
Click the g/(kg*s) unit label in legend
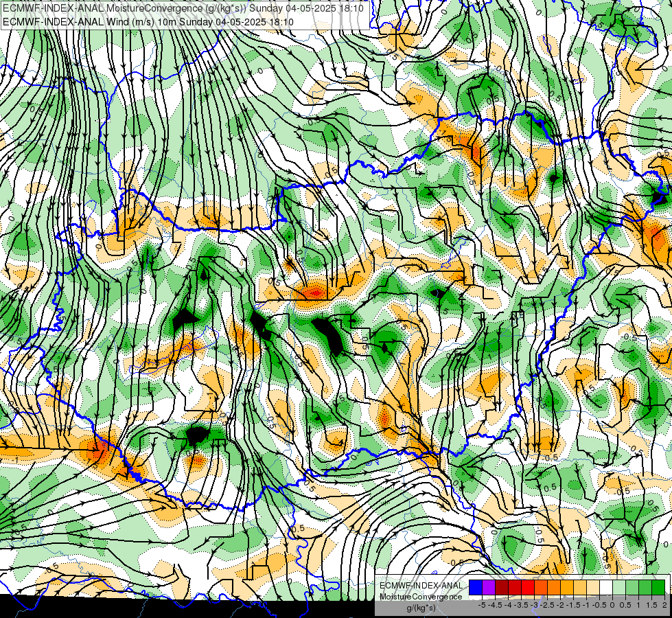(421, 608)
